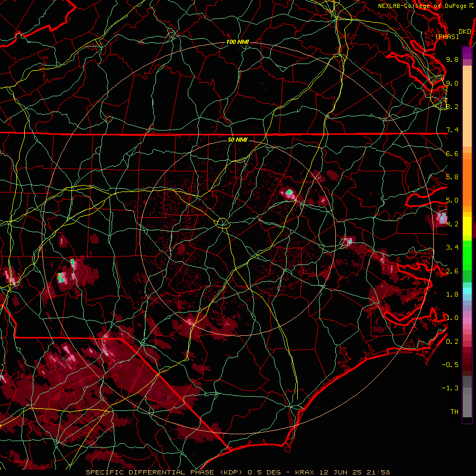
Task: Click the 9.8 value on the color scale
Action: 452,59
